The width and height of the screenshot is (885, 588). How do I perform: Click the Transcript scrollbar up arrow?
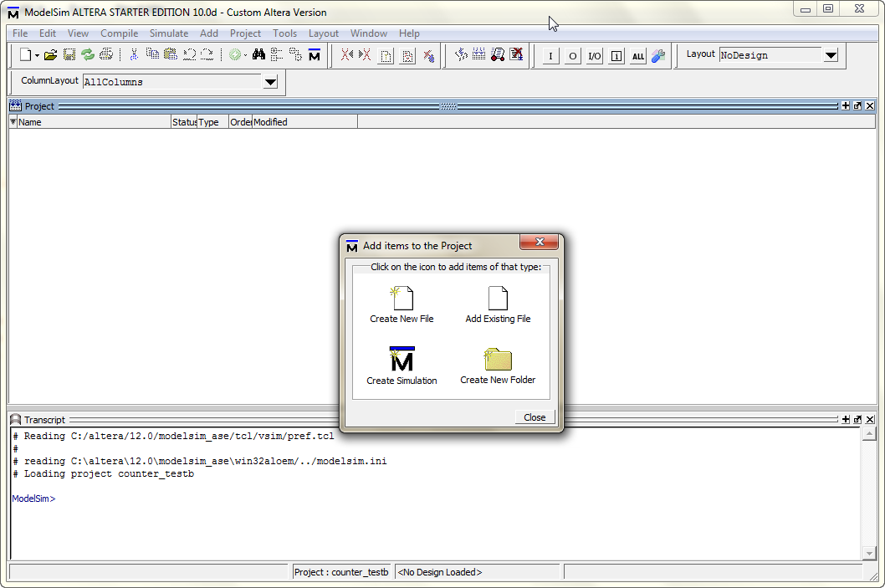click(x=869, y=434)
